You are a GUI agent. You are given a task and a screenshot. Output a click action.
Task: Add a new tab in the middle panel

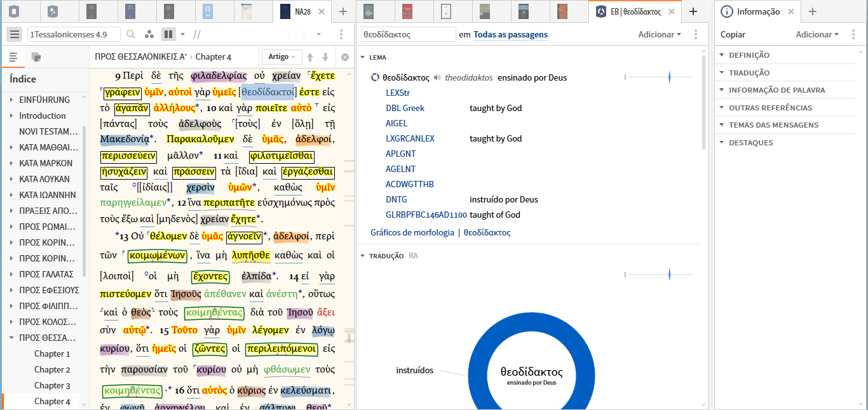click(x=693, y=11)
